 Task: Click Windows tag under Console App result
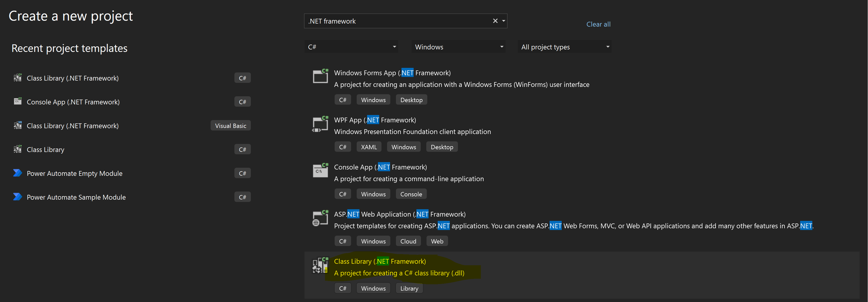coord(373,194)
